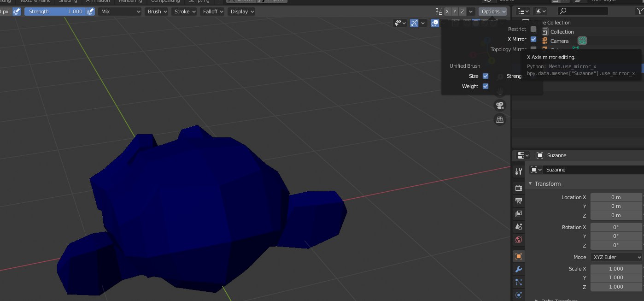Click the Suzanne object name field

click(x=594, y=170)
